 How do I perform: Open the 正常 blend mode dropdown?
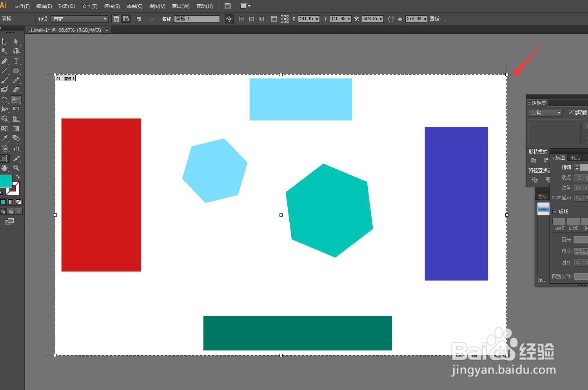pos(546,113)
